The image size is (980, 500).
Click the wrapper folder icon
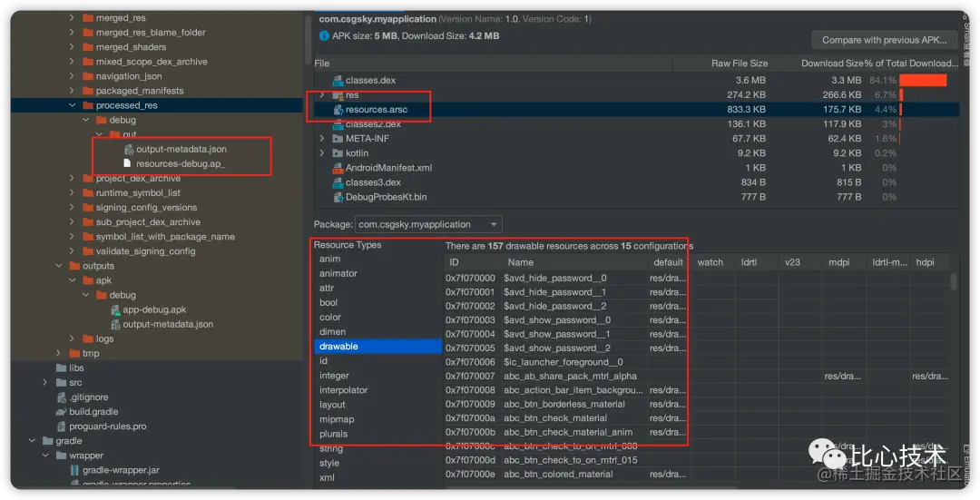62,456
